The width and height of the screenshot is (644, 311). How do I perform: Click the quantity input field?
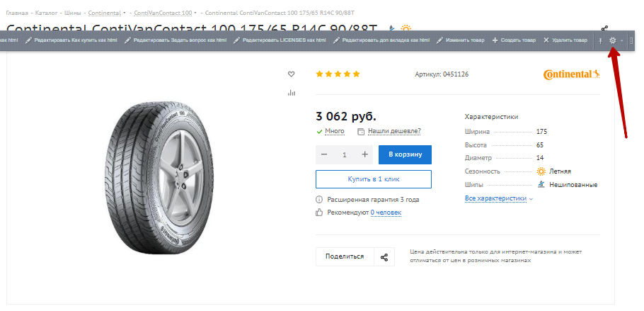point(345,154)
